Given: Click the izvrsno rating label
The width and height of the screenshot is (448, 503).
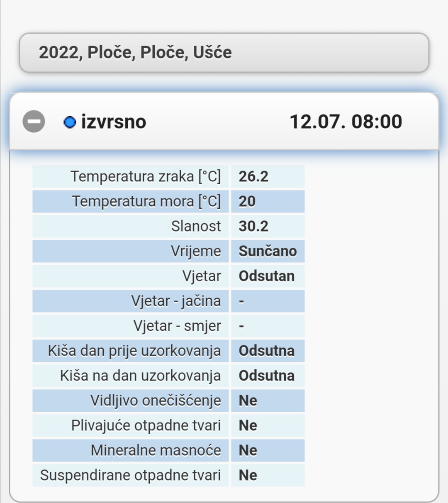Looking at the screenshot, I should pos(114,122).
